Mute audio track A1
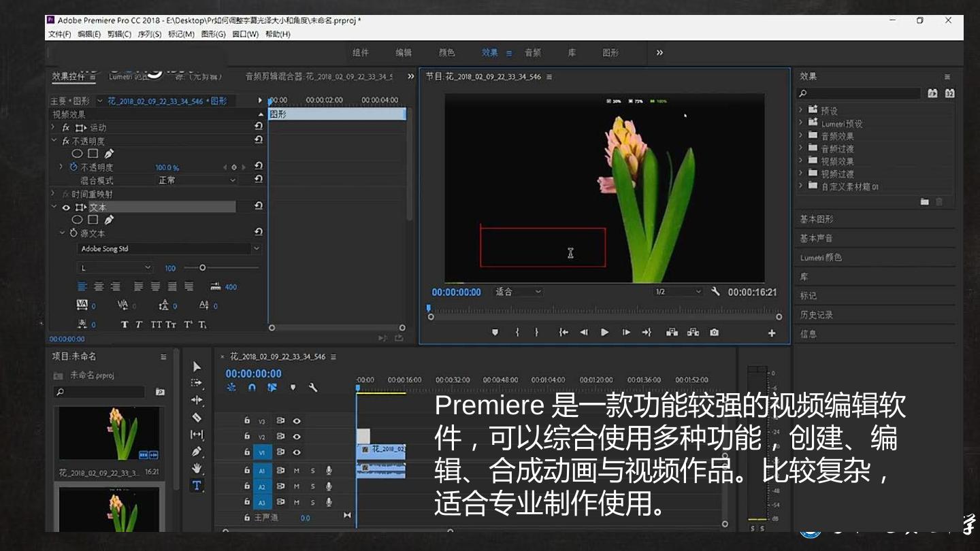 [x=297, y=470]
